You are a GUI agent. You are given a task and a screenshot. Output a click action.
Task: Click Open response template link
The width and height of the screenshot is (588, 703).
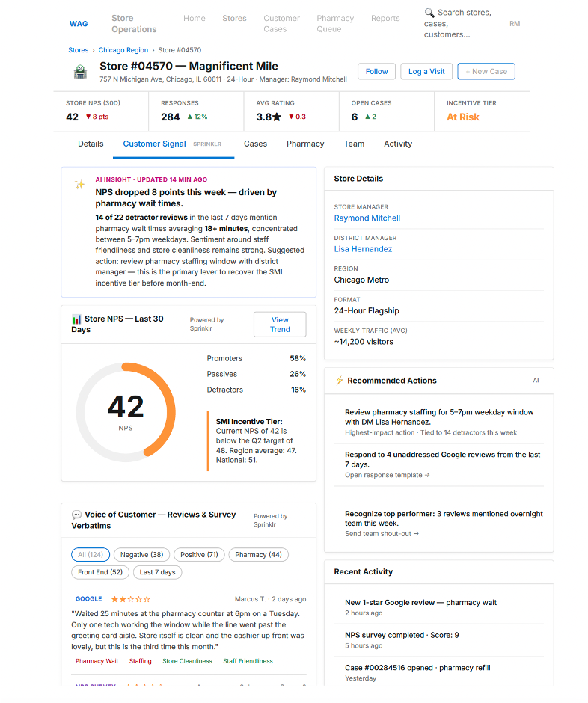(387, 475)
